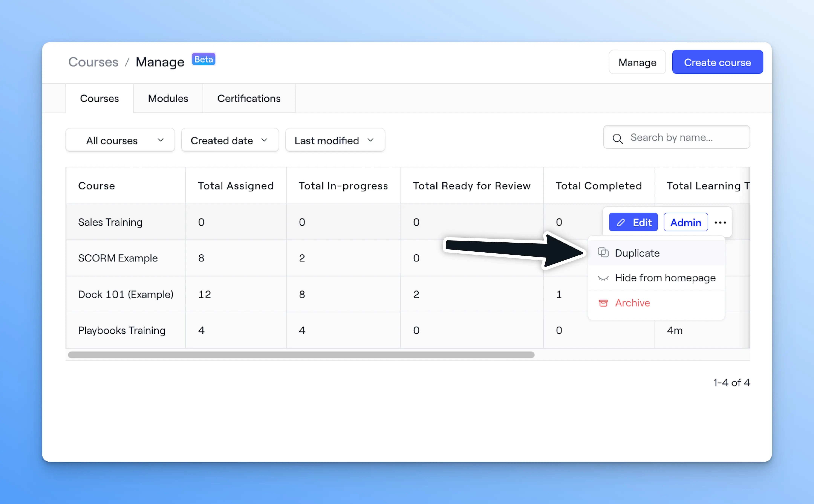Click SCORM Example Total Assigned value 8
814x504 pixels.
pyautogui.click(x=201, y=258)
